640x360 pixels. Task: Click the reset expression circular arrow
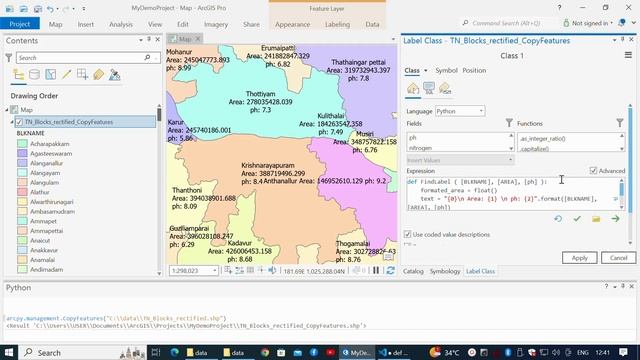pyautogui.click(x=558, y=219)
